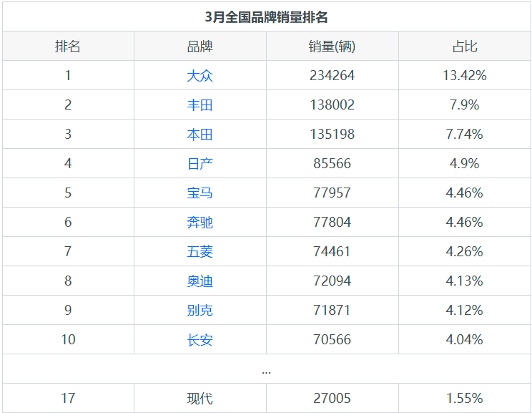Screen dimensions: 532x413
Task: Open the 别克 brand link
Action: pyautogui.click(x=199, y=311)
